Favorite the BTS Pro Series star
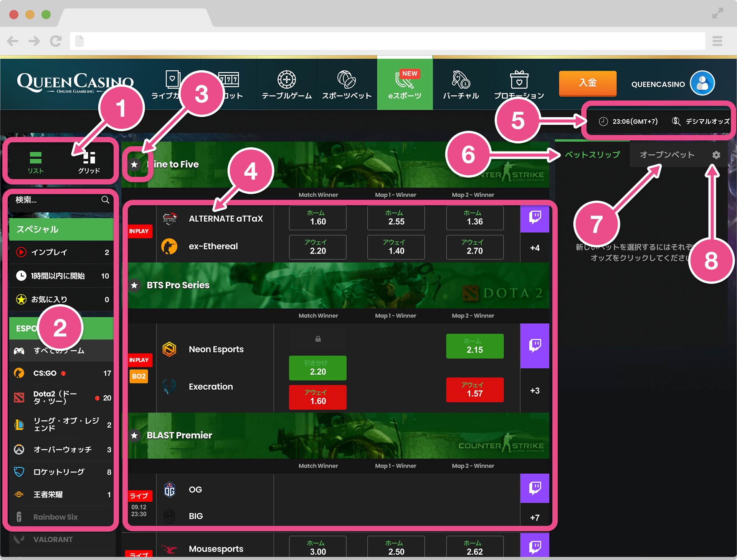This screenshot has width=737, height=560. pos(134,285)
